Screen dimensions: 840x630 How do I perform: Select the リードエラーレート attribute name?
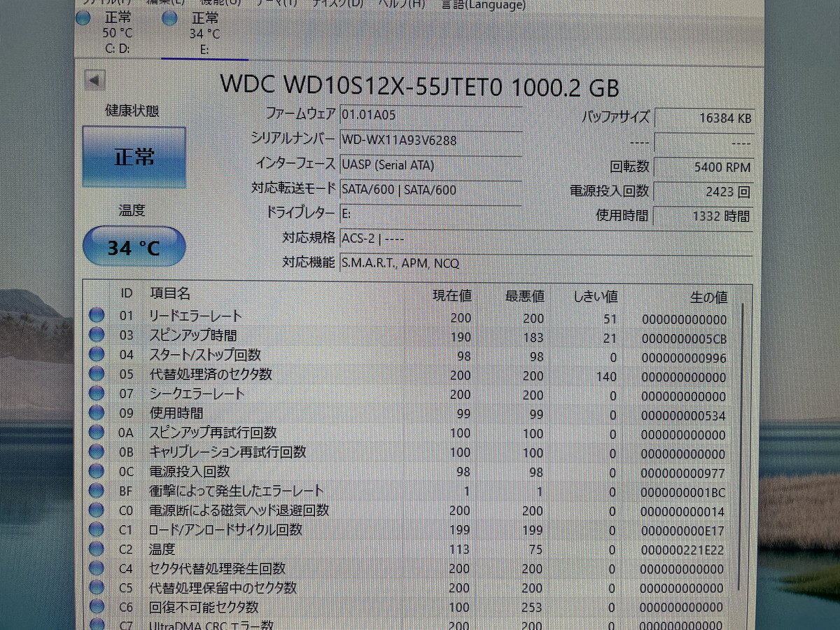tap(196, 316)
